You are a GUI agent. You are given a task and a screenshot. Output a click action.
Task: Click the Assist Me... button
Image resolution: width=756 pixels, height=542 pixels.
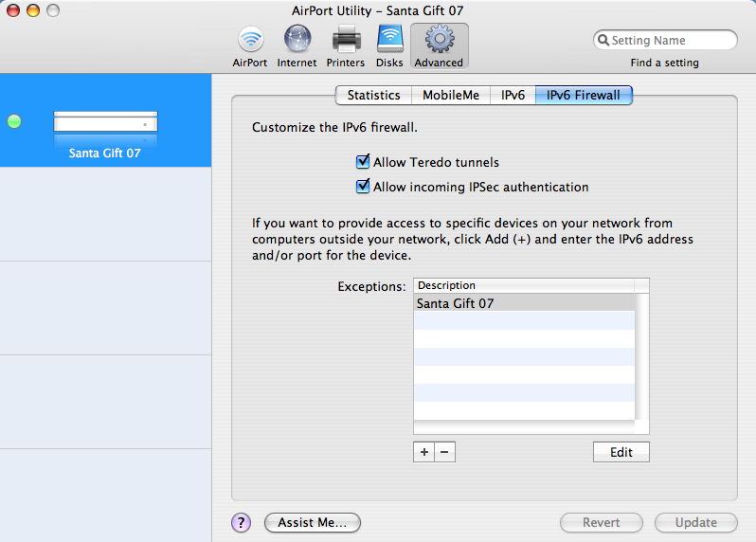313,522
